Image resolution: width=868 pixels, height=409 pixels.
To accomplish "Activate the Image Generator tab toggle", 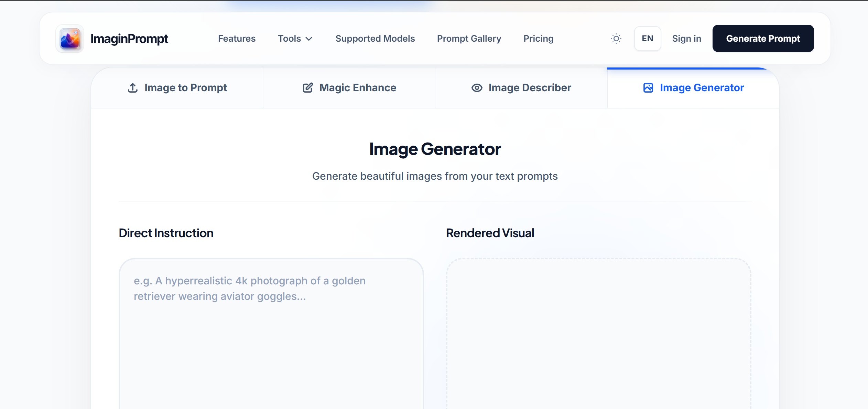I will (x=693, y=88).
